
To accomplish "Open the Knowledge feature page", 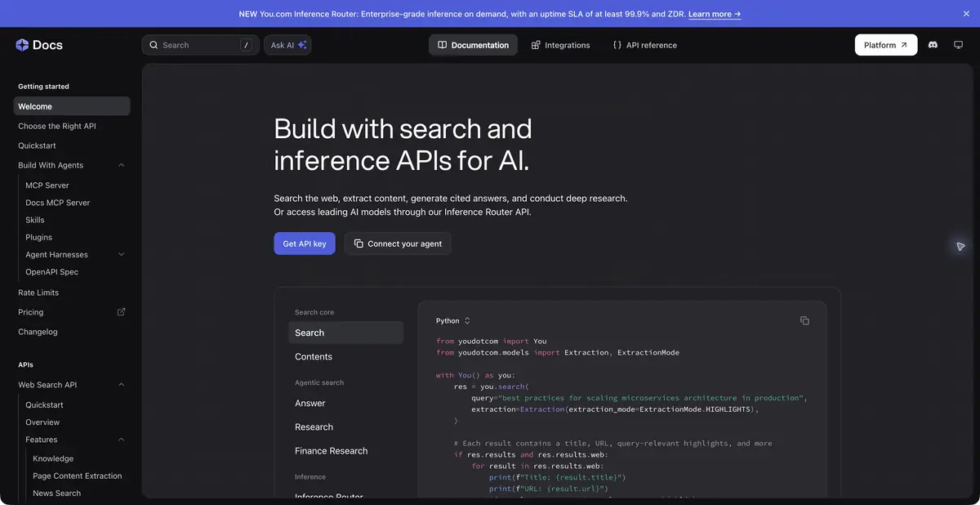I will pyautogui.click(x=53, y=458).
